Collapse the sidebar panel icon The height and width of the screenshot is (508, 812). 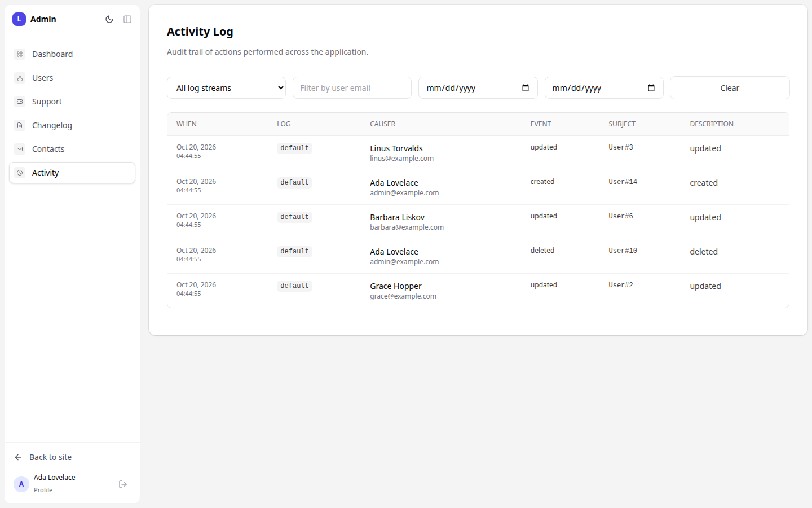(x=127, y=19)
